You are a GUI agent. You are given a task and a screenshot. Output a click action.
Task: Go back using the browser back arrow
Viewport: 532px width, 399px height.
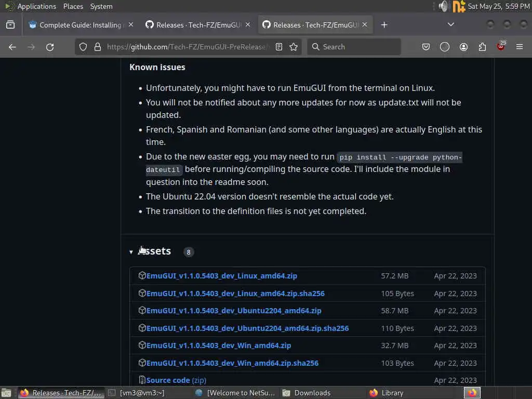(12, 47)
